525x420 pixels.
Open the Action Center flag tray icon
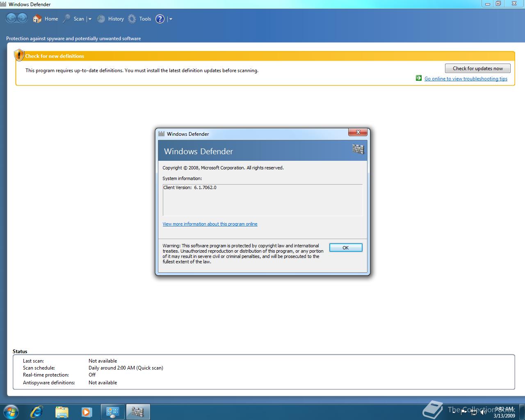pos(464,412)
